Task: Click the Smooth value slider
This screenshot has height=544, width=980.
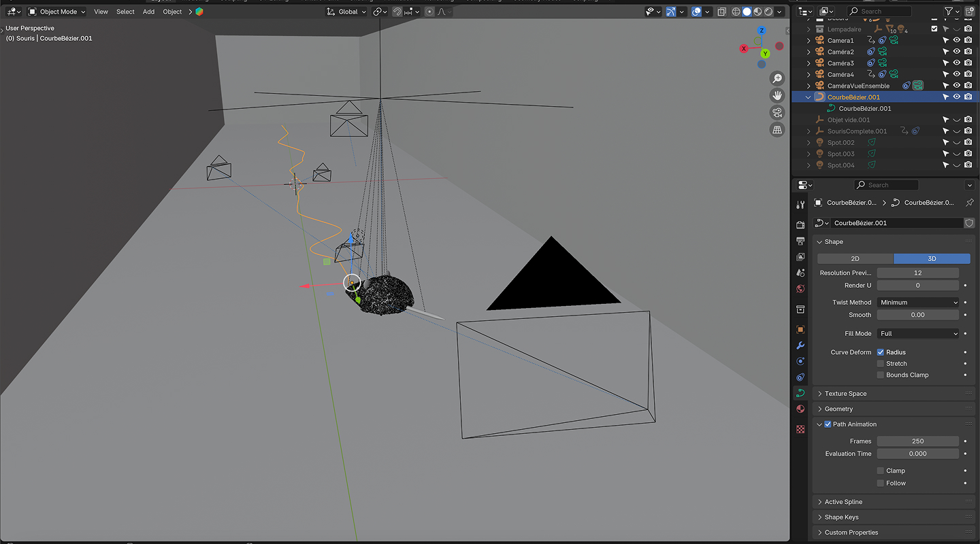Action: (917, 315)
